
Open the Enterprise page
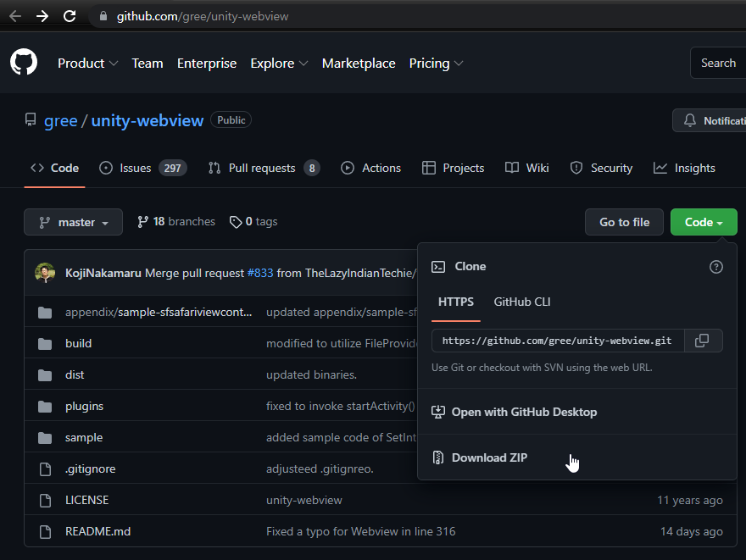click(x=207, y=64)
